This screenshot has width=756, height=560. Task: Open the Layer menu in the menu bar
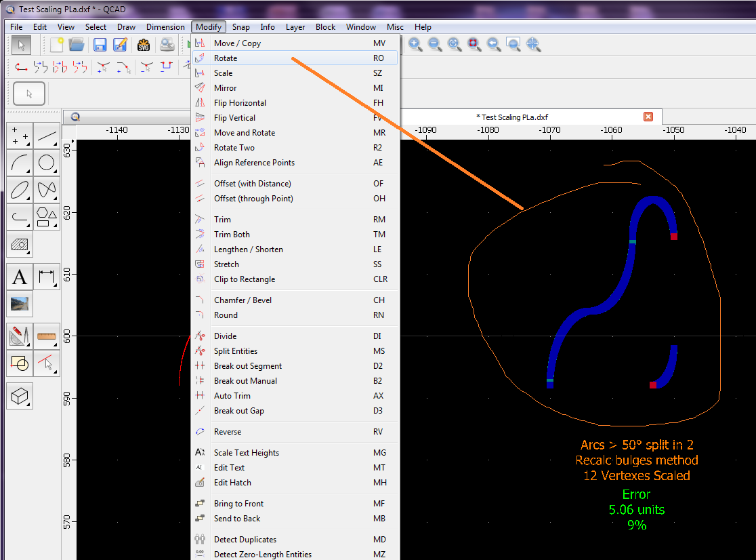pyautogui.click(x=295, y=27)
